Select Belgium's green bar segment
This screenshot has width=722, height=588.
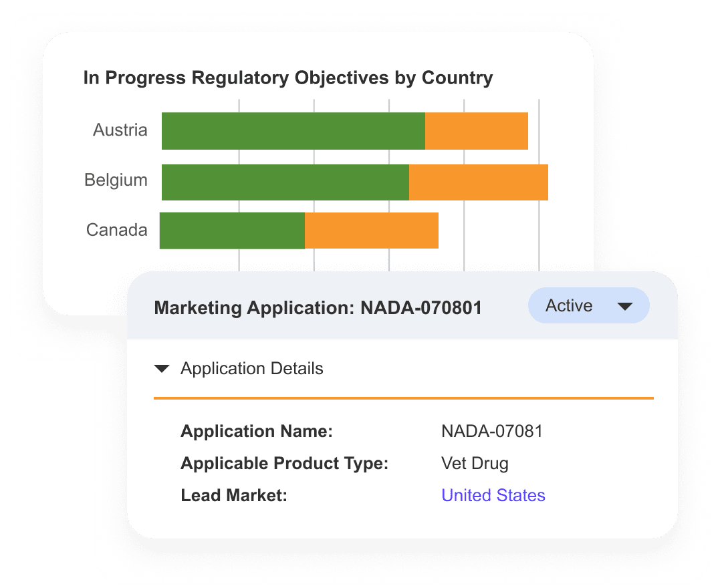285,182
